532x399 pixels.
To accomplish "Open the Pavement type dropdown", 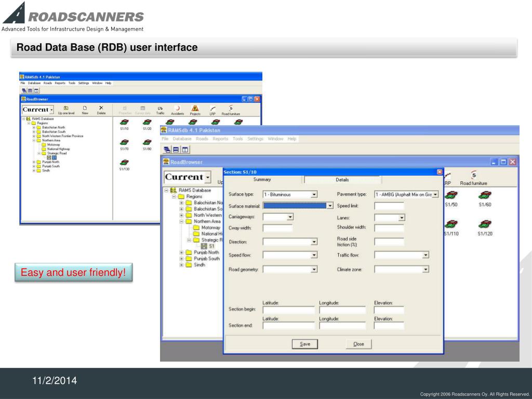I will tap(435, 194).
